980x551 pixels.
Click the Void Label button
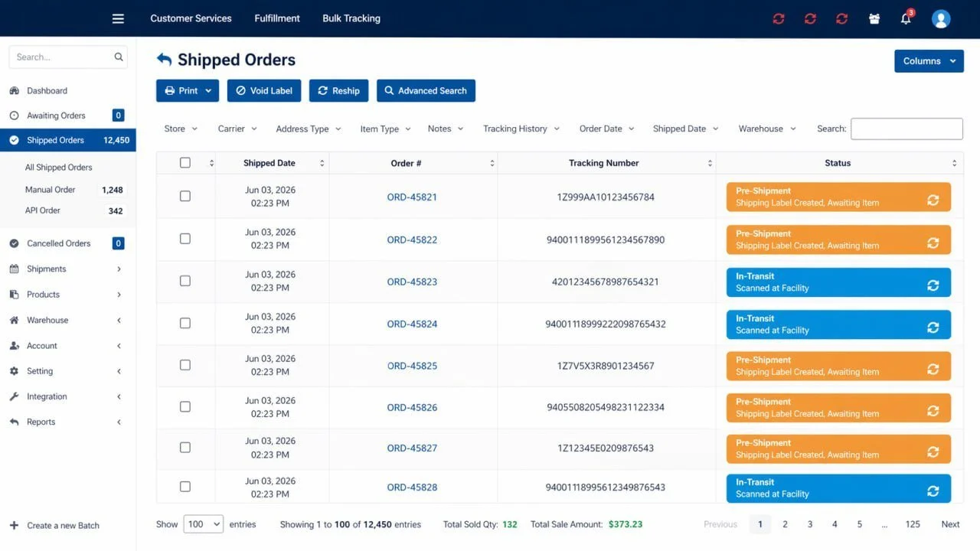264,90
